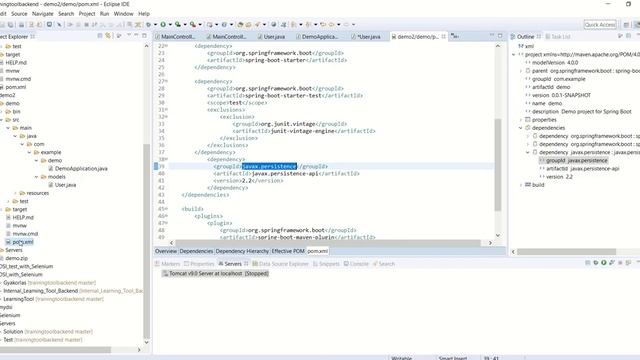The height and width of the screenshot is (360, 640).
Task: Open the Navigate menu
Action: [x=43, y=13]
